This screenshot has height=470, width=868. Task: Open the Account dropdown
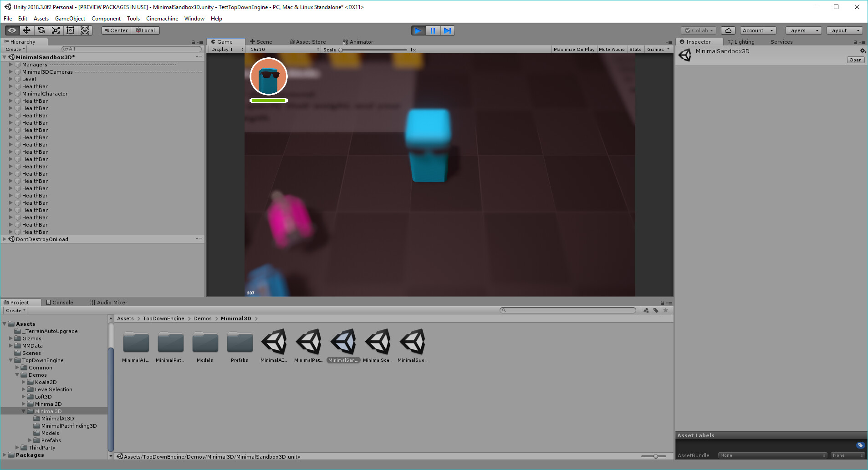[x=758, y=30]
